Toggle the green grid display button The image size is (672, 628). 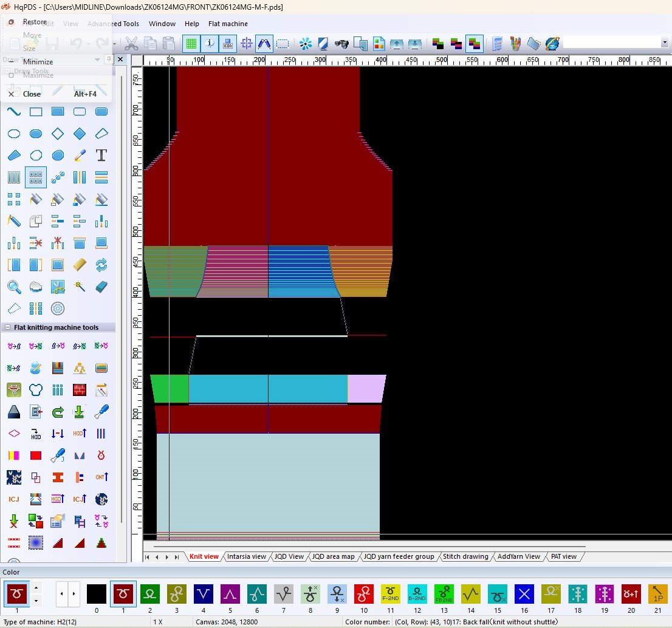coord(192,44)
